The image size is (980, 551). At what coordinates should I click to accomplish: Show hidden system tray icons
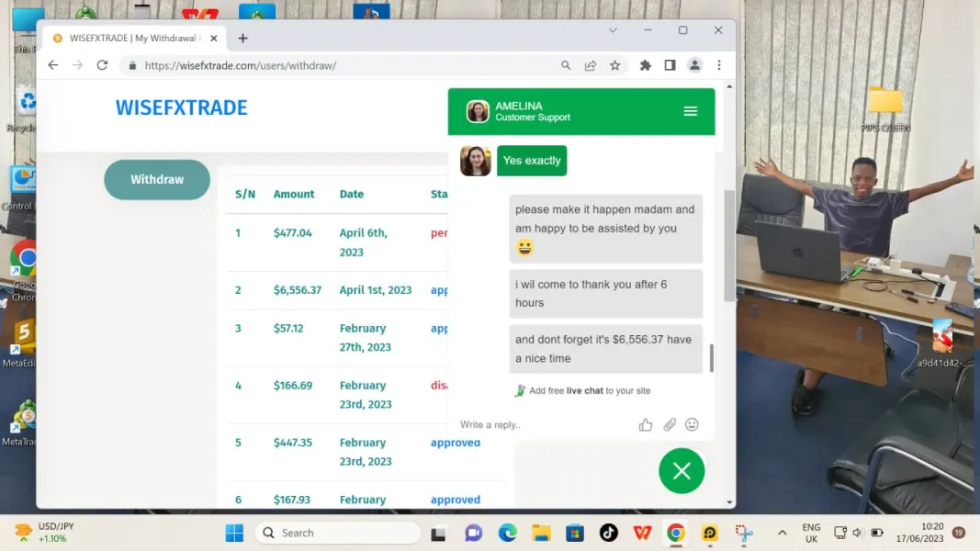[782, 533]
